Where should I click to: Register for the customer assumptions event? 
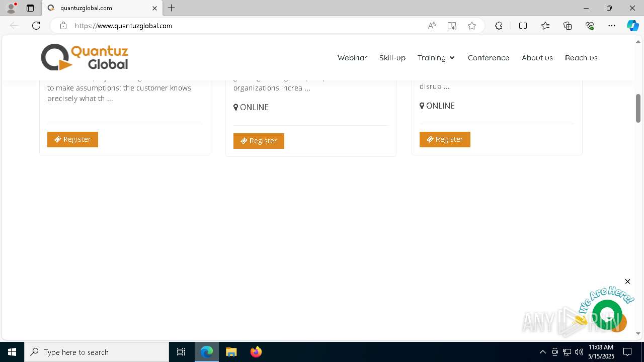click(72, 139)
